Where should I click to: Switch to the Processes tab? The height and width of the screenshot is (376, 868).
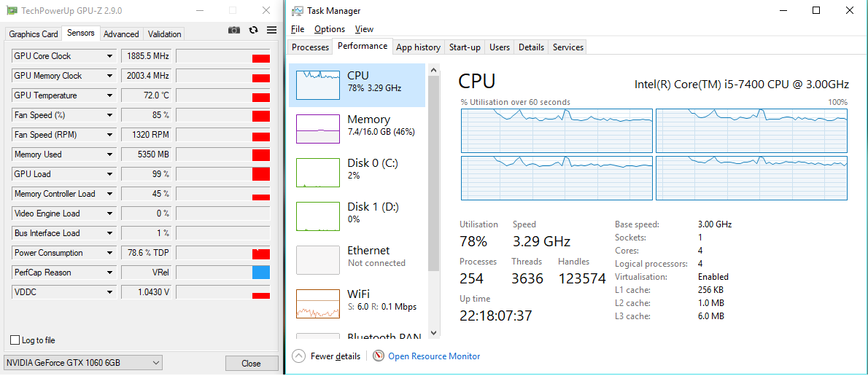[x=310, y=47]
